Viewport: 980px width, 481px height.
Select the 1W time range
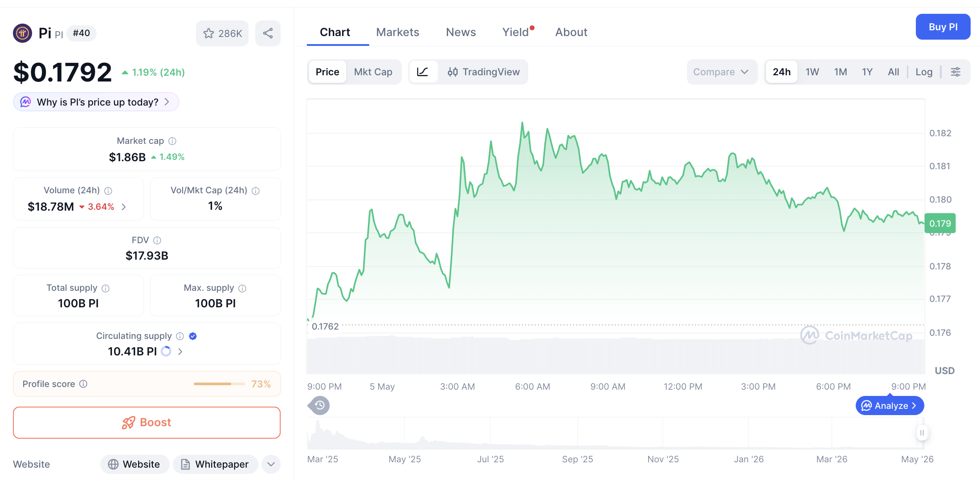812,72
